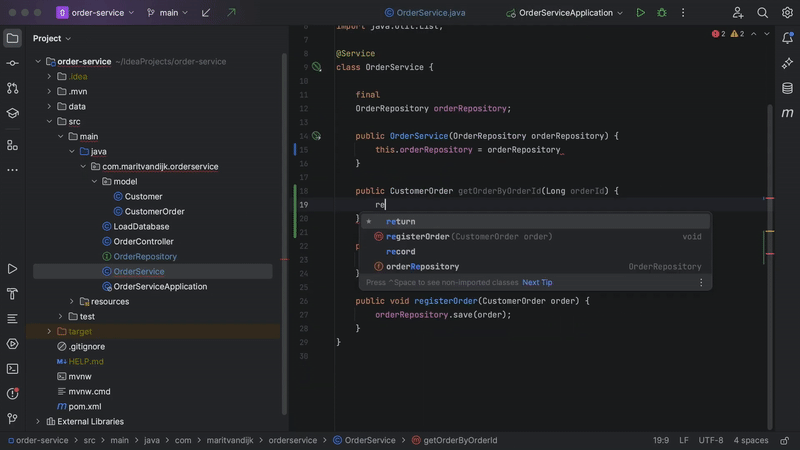Open Customer class in tree
The width and height of the screenshot is (800, 450).
click(x=143, y=196)
